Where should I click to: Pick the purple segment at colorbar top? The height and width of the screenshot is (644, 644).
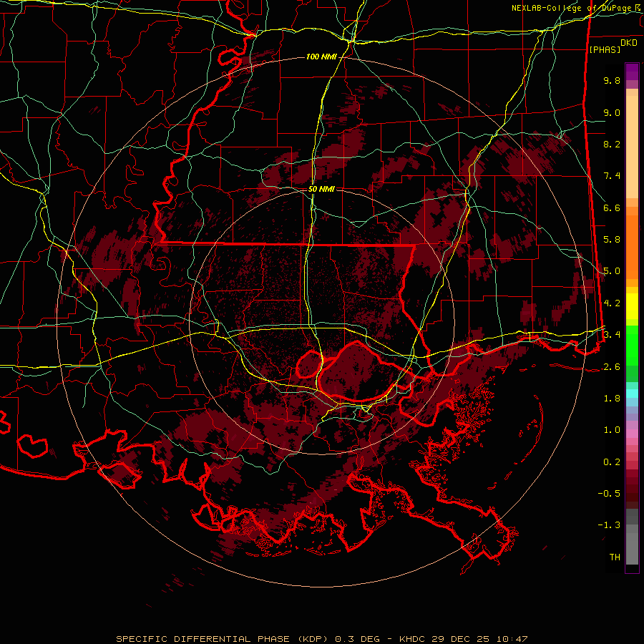click(632, 72)
